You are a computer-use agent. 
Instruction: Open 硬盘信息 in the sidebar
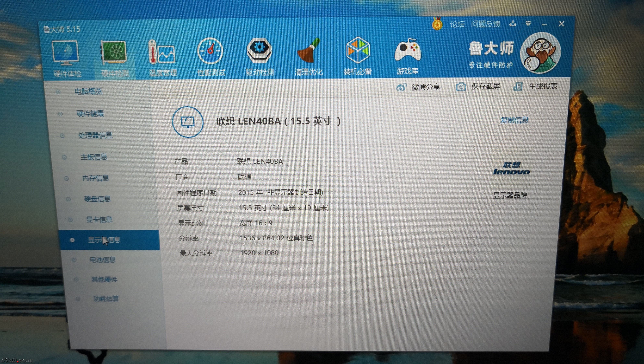(97, 199)
